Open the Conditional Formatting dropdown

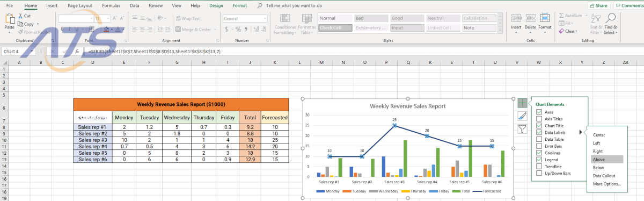(x=285, y=24)
